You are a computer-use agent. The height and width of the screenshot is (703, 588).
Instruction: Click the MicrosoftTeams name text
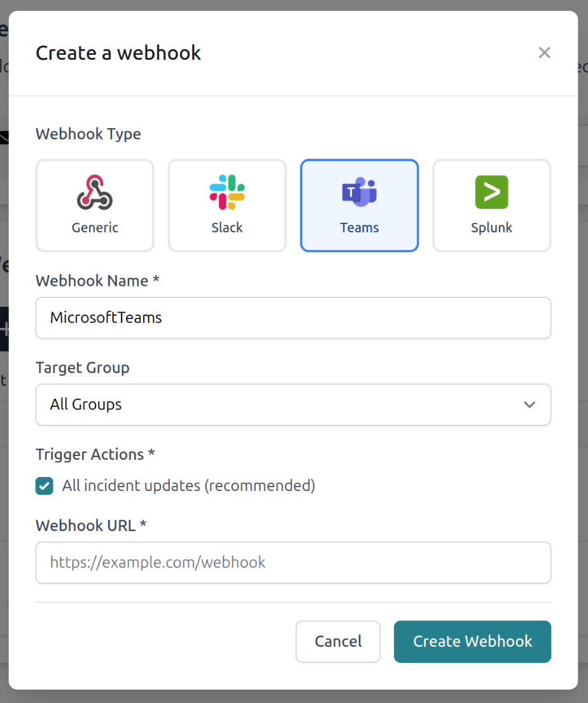(106, 318)
